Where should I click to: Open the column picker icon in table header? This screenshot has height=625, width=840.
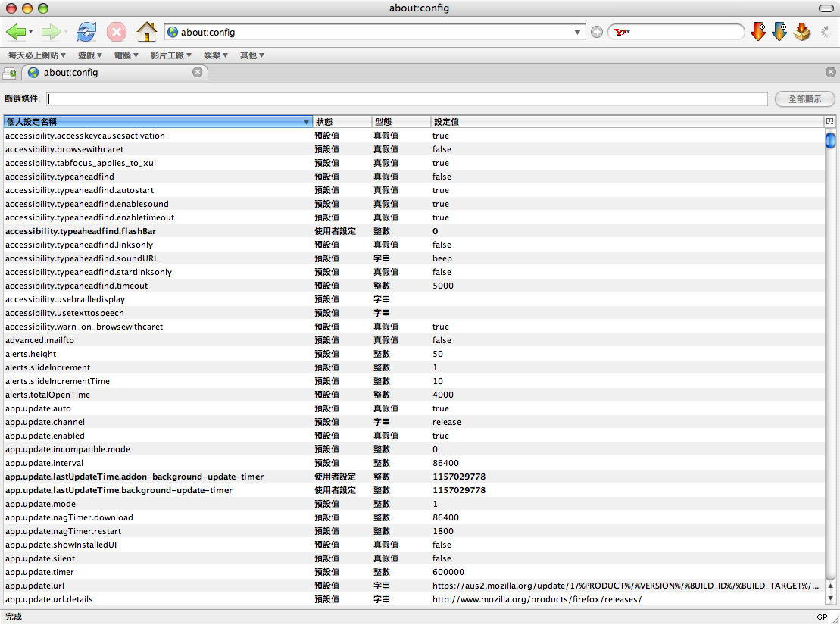pos(830,122)
